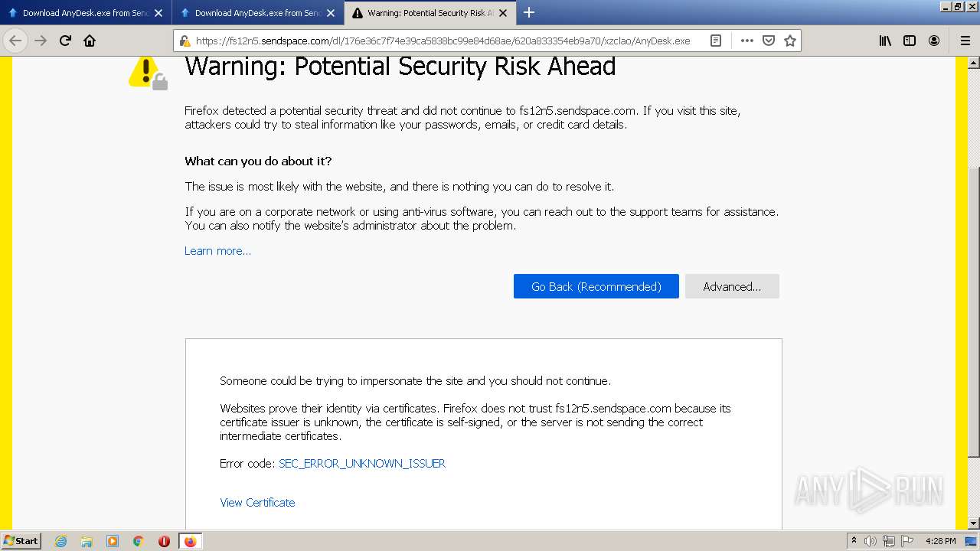This screenshot has width=980, height=551.
Task: Open the Learn more… link
Action: (x=217, y=251)
